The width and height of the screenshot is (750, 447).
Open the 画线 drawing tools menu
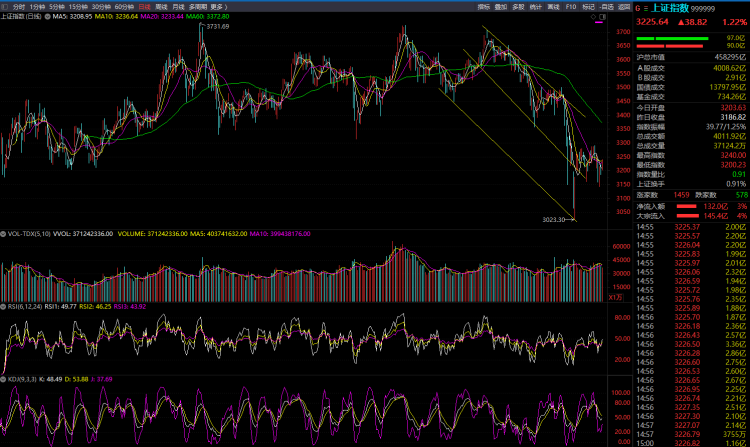[x=553, y=7]
